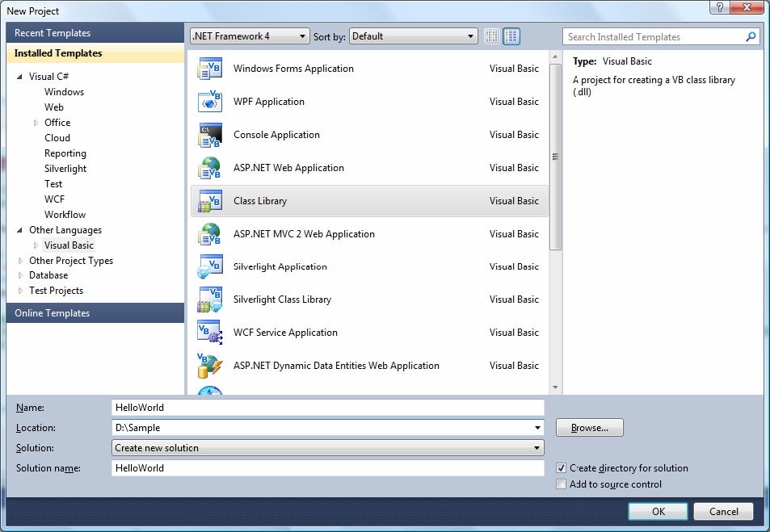Toggle Create directory for solution checkbox
This screenshot has height=532, width=770.
pos(561,468)
